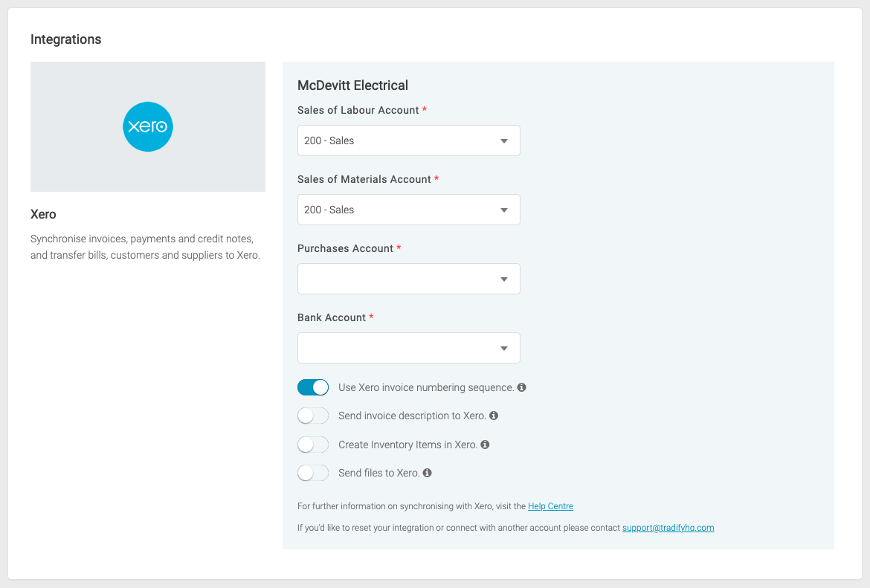
Task: Enable Send files to Xero toggle
Action: pos(313,473)
